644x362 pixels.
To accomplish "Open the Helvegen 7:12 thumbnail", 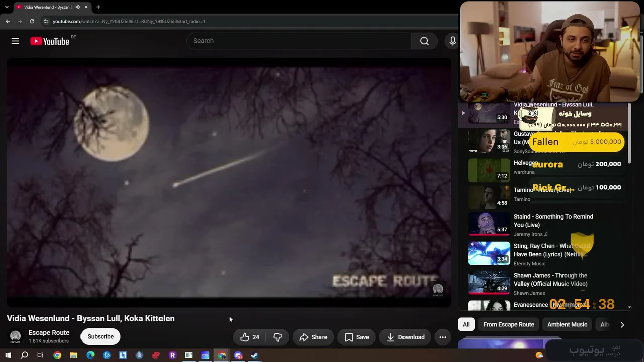I will (x=489, y=170).
